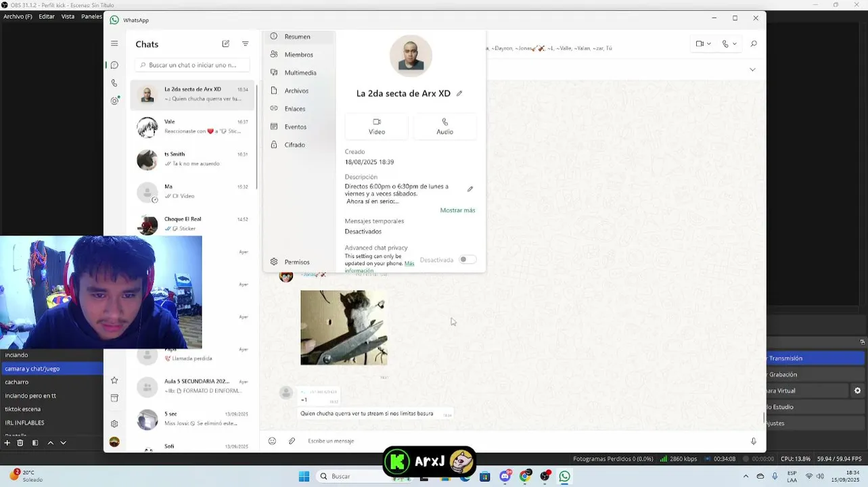Image resolution: width=868 pixels, height=487 pixels.
Task: Expand the video call options dropdown
Action: [708, 44]
